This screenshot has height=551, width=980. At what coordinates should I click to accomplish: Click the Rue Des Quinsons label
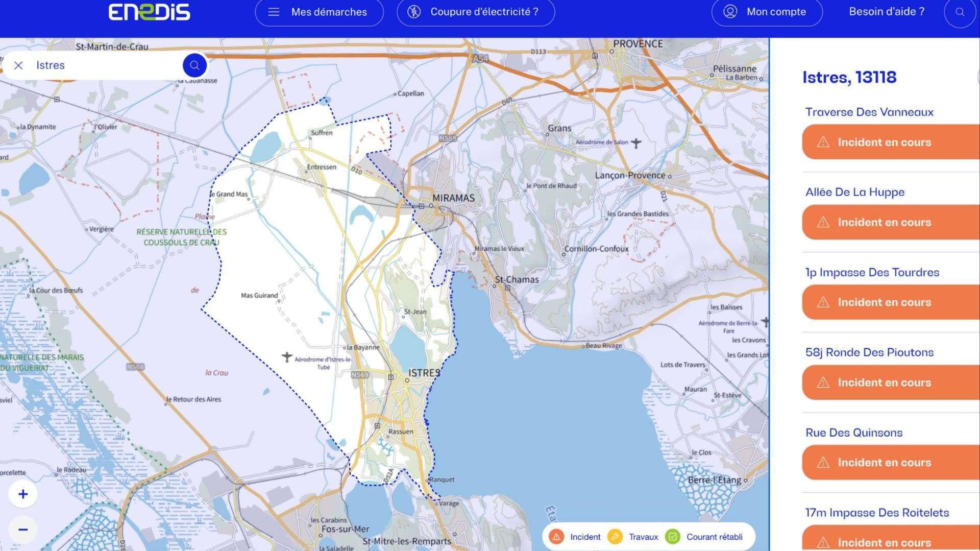tap(854, 433)
